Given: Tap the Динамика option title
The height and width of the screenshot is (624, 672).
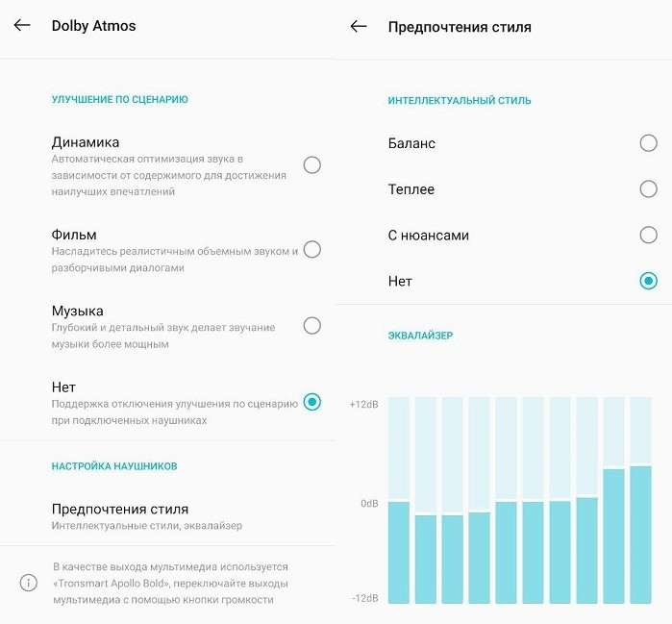Looking at the screenshot, I should click(x=86, y=142).
